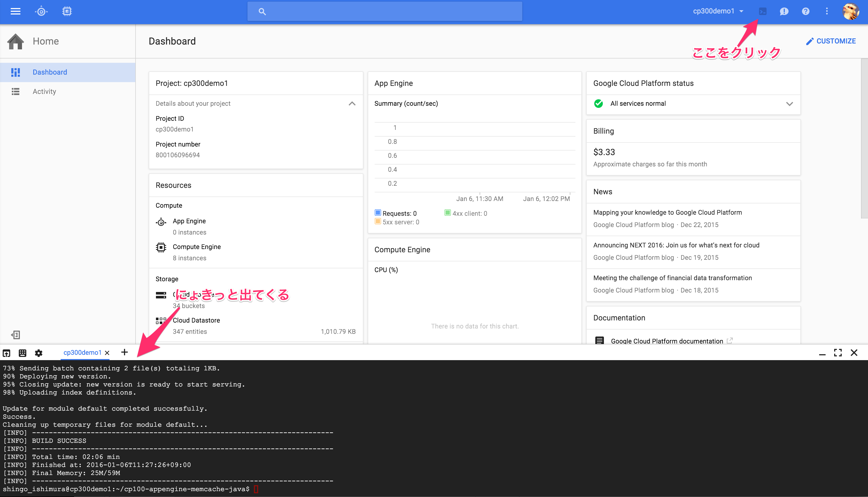Collapse the left sidebar panel icon
The width and height of the screenshot is (868, 497).
pyautogui.click(x=16, y=335)
